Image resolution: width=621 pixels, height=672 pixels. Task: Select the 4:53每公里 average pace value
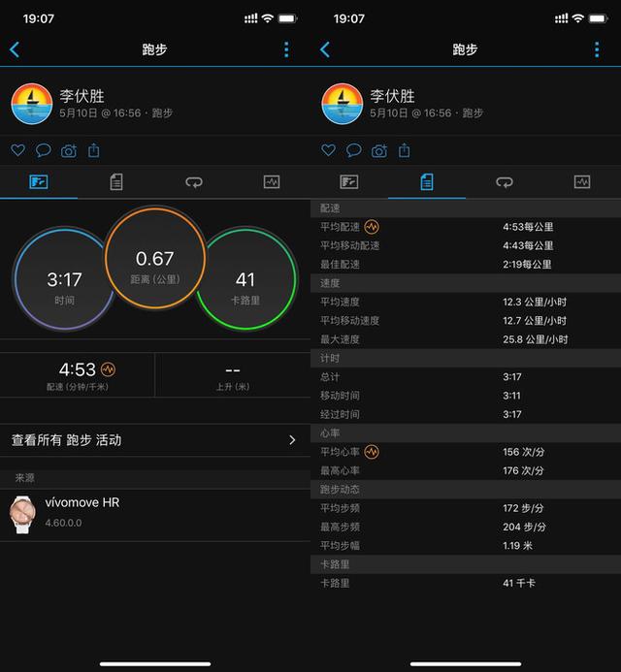coord(528,227)
